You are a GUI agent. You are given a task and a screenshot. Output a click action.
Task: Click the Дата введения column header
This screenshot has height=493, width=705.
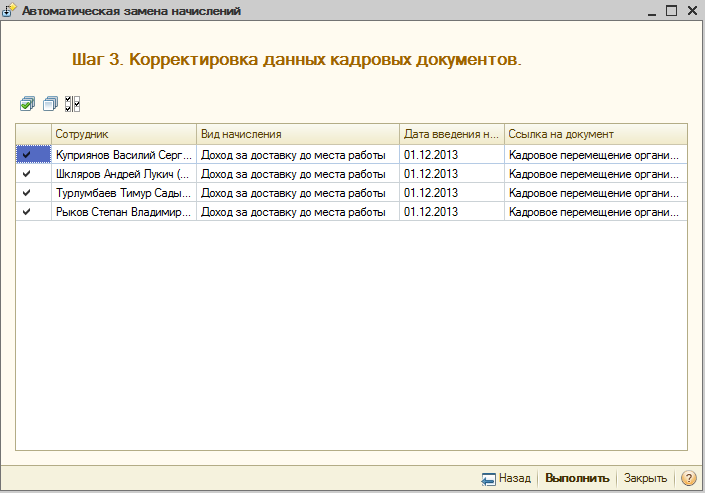[450, 134]
